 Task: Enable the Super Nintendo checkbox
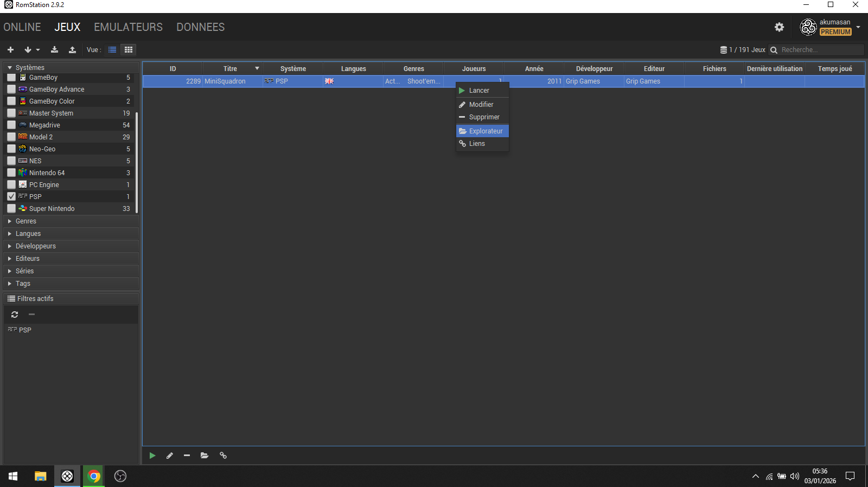point(11,209)
